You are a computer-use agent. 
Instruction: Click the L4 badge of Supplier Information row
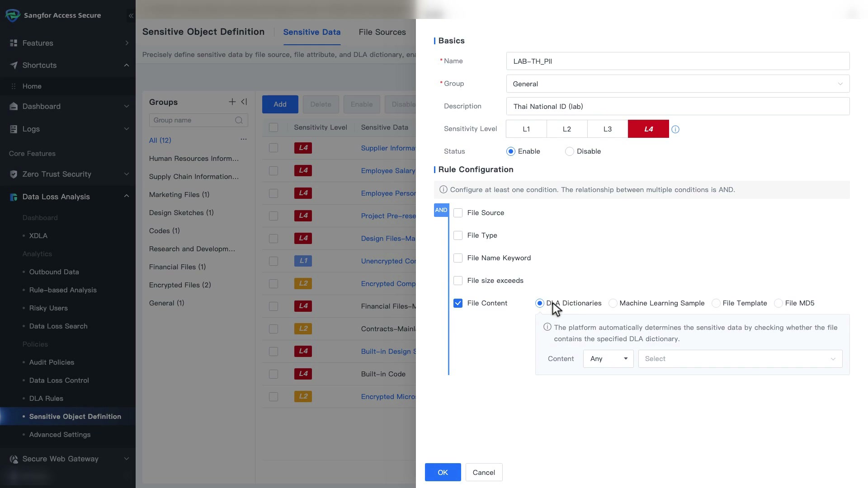(x=303, y=148)
